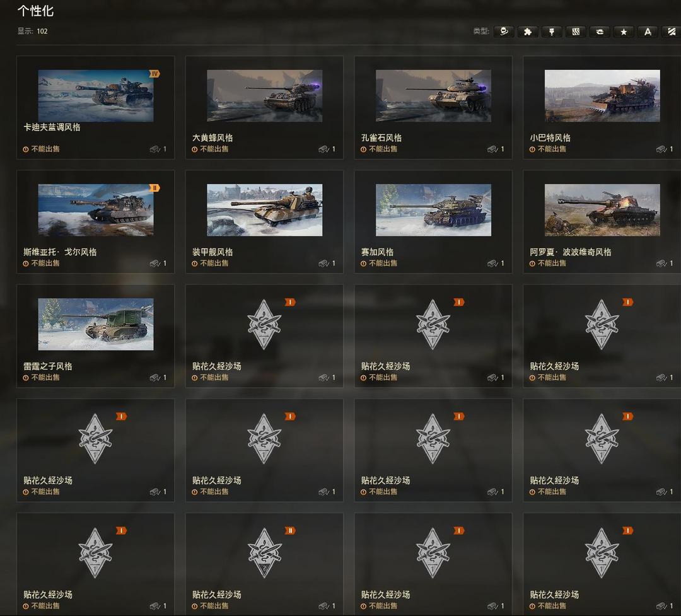Click the stock count icon on 赛加风格

492,264
